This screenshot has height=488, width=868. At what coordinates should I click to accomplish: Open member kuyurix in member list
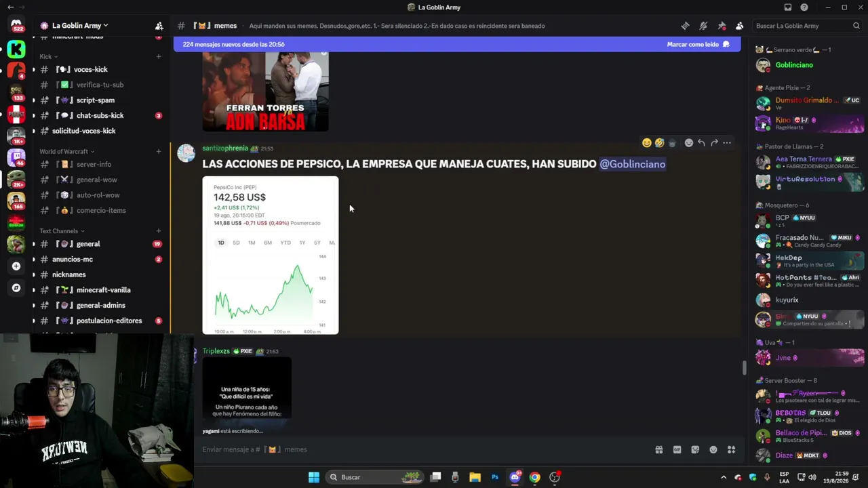tap(809, 300)
